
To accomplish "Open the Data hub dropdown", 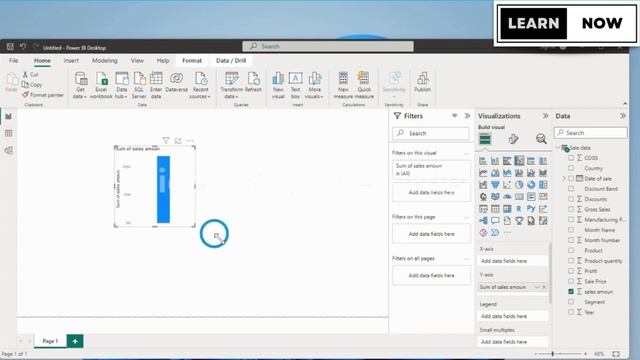I will pos(122,85).
